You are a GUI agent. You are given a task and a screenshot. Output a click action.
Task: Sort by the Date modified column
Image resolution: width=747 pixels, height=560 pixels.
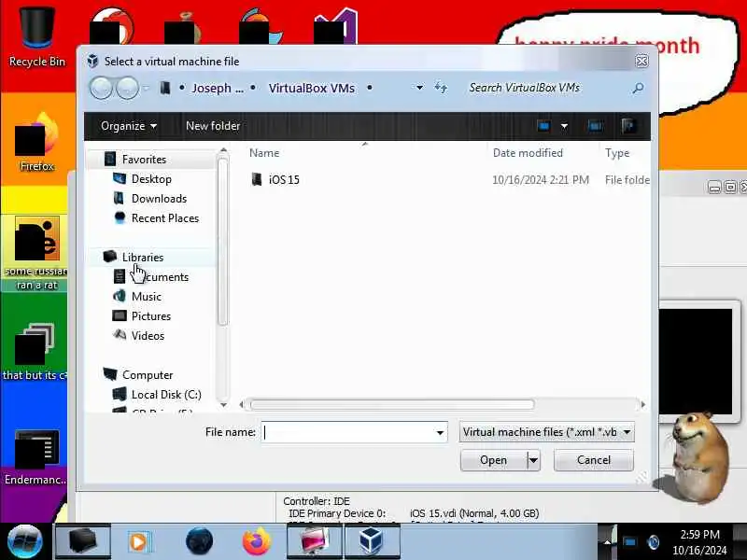pos(528,153)
